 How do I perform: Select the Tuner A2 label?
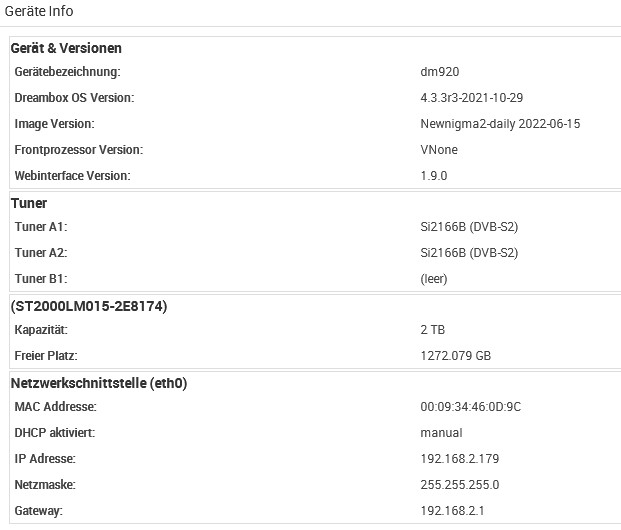point(41,253)
